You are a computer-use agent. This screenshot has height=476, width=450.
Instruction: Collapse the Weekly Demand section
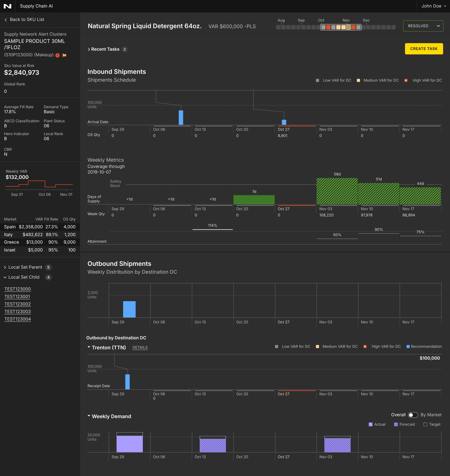click(89, 416)
